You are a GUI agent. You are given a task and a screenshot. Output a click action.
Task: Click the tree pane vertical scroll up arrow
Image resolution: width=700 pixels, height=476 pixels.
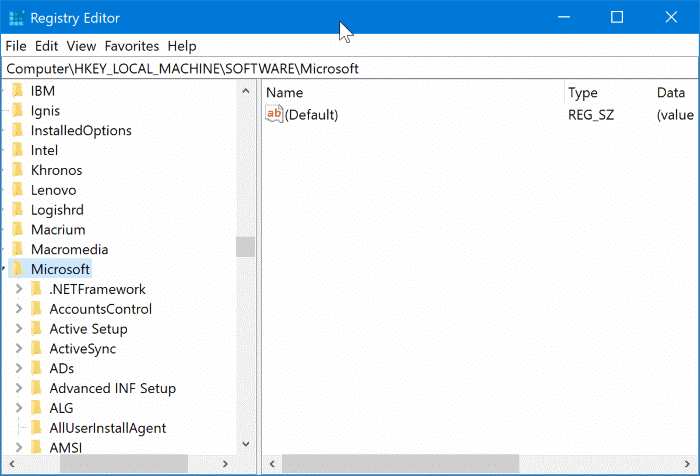(246, 91)
